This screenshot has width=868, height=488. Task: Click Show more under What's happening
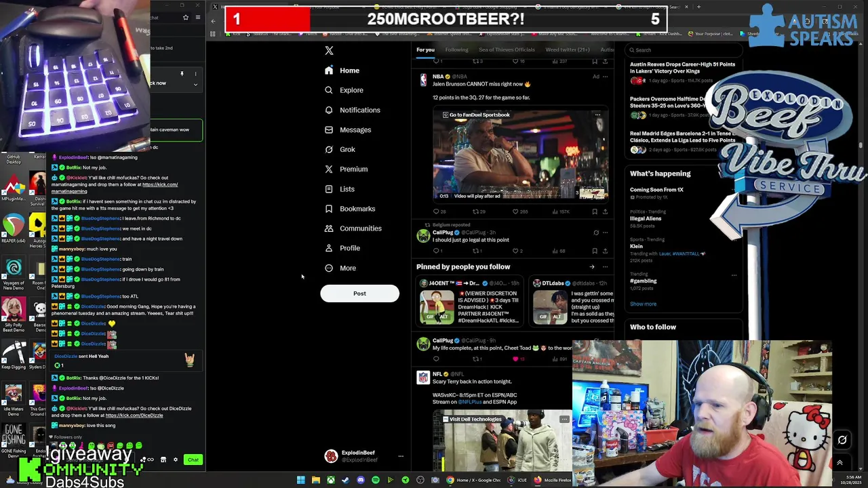[x=643, y=304]
